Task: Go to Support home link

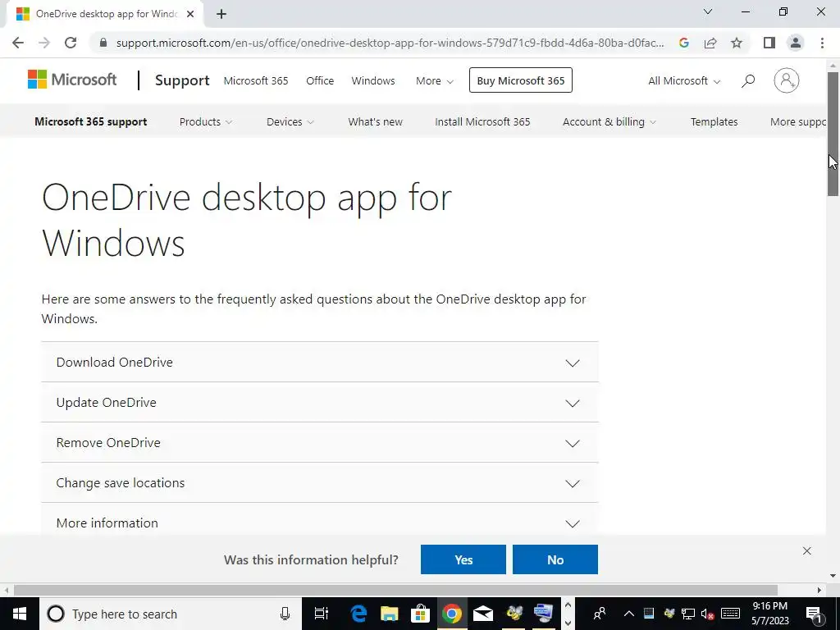Action: [182, 80]
